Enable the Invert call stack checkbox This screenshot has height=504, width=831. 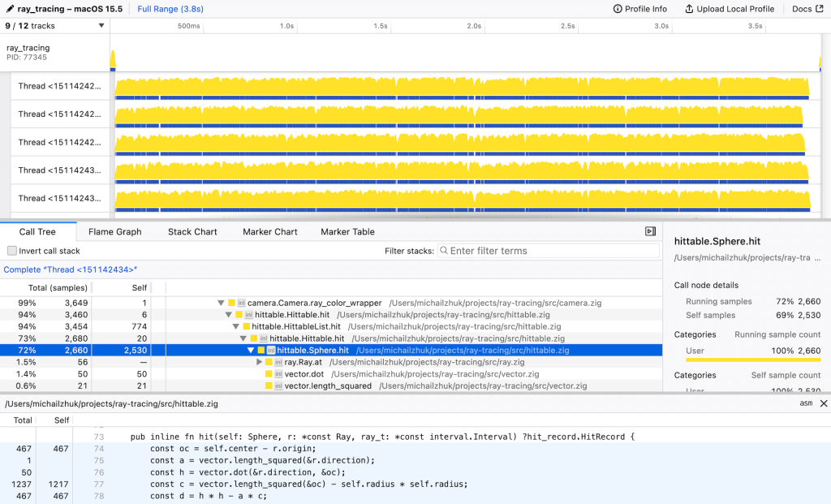click(12, 252)
